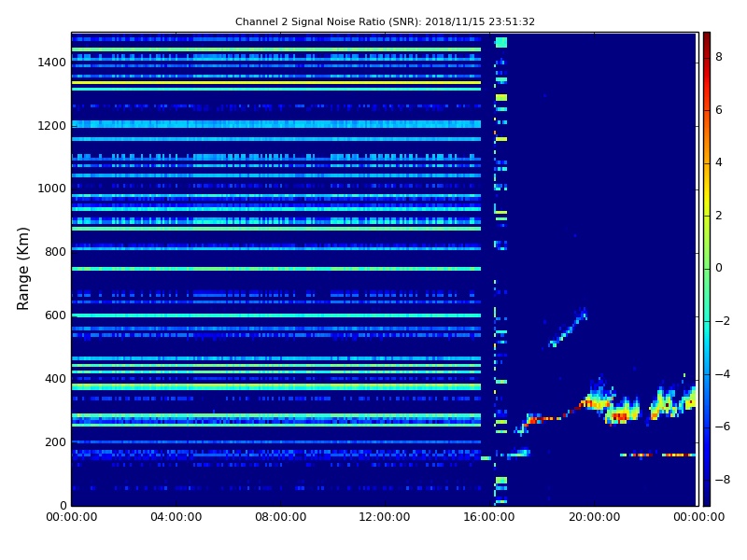Viewport: 747px width, 560px height.
Task: Click the 20:00:00 time axis label
Action: [594, 517]
